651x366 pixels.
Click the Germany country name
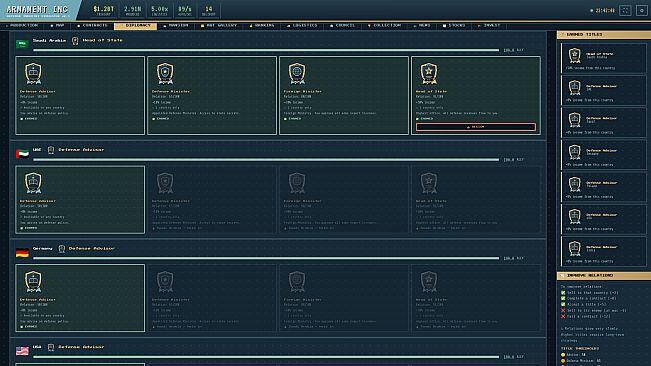click(42, 249)
